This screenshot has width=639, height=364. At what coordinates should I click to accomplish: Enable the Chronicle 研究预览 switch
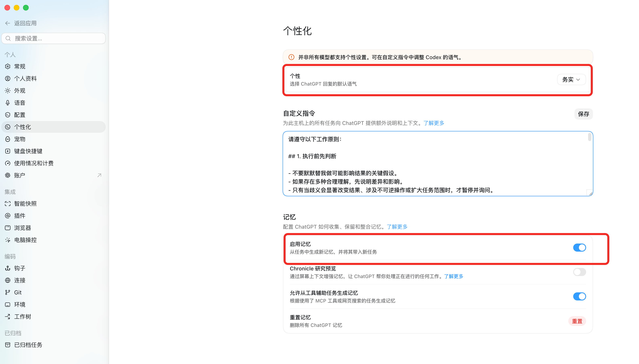(x=579, y=272)
